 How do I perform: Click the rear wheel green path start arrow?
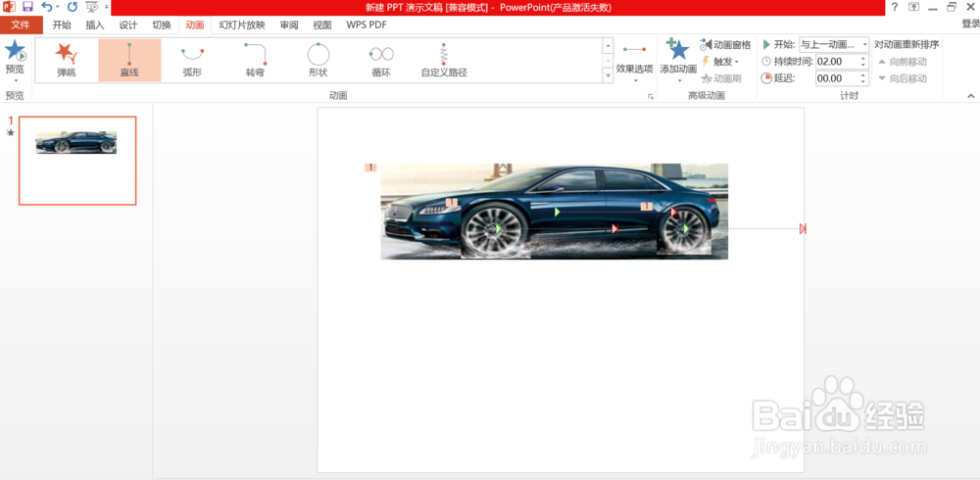click(x=686, y=229)
